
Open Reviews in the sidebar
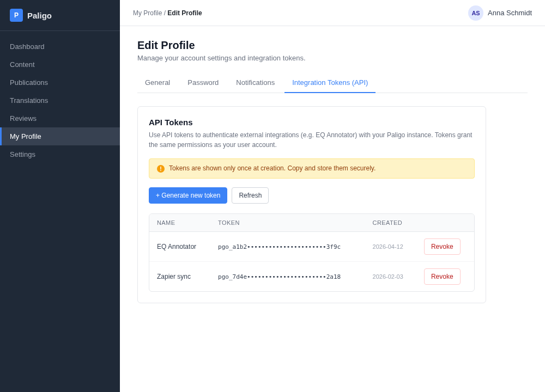click(60, 119)
